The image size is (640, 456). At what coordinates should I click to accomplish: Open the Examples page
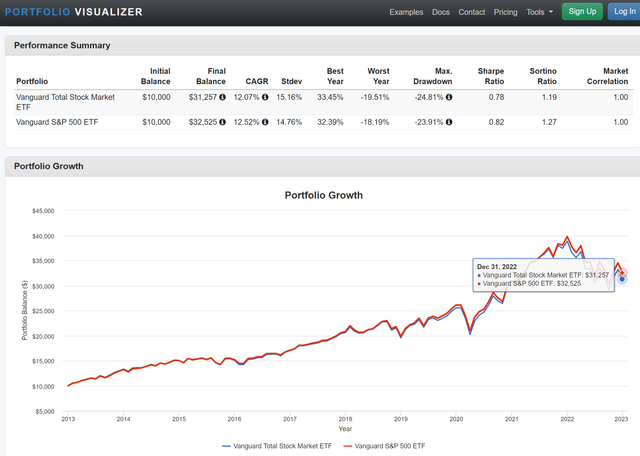406,12
